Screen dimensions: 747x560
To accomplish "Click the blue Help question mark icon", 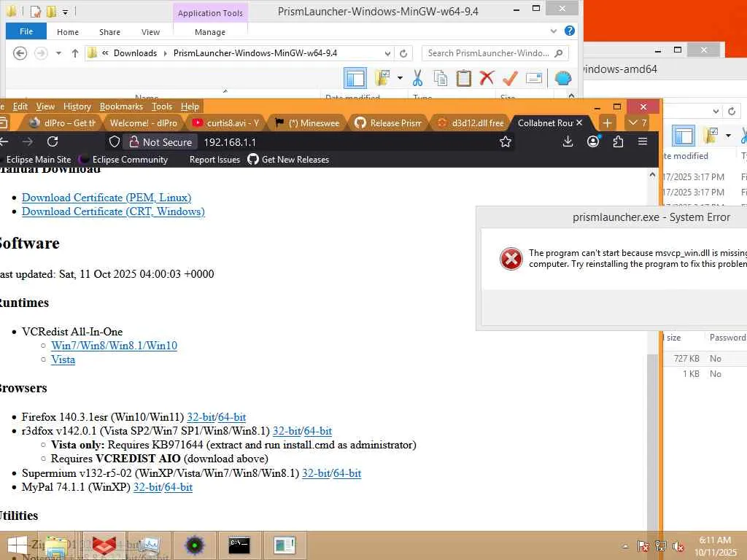I will click(569, 31).
